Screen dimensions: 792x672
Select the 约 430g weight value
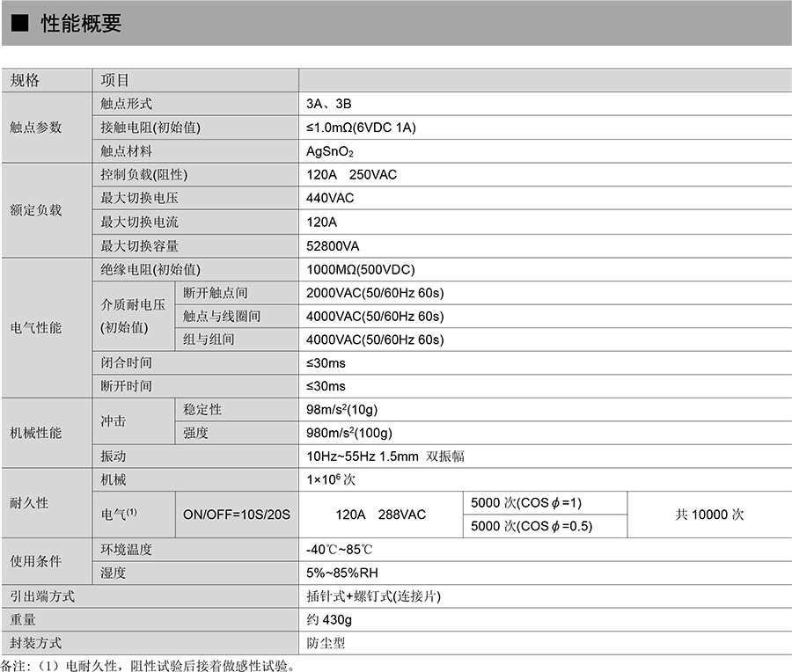point(329,619)
